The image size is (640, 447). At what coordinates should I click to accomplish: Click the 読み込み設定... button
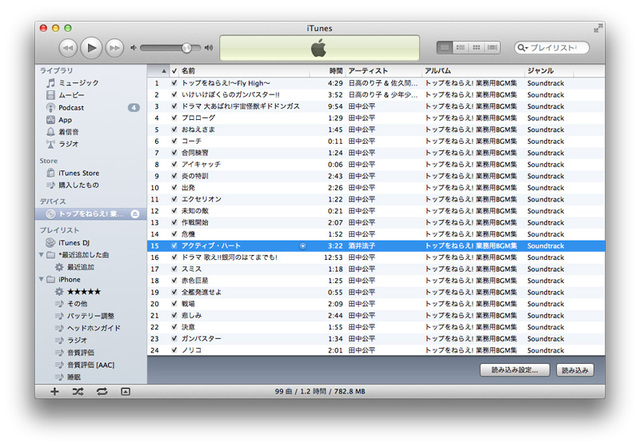click(515, 370)
